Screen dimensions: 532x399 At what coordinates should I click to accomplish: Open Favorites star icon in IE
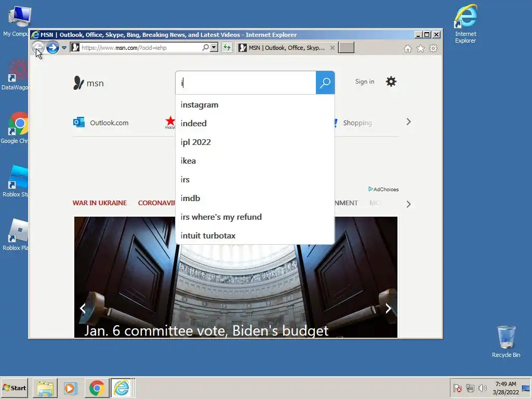(x=420, y=48)
